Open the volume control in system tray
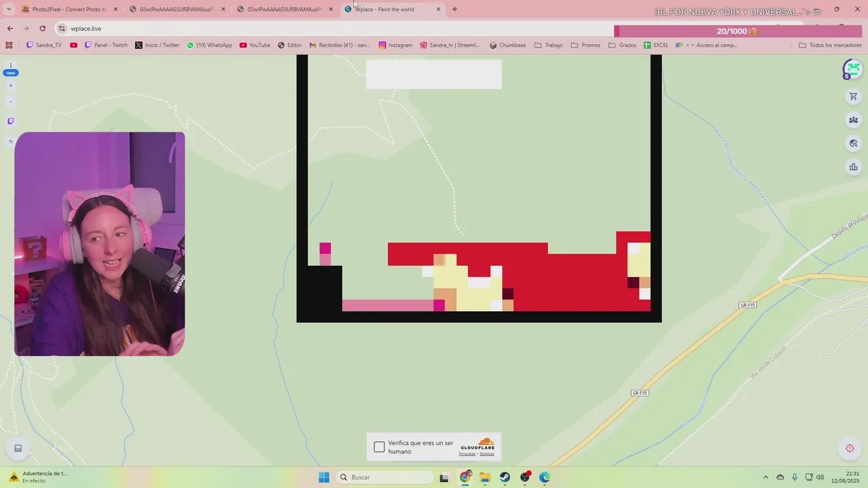The height and width of the screenshot is (488, 868). tap(820, 477)
